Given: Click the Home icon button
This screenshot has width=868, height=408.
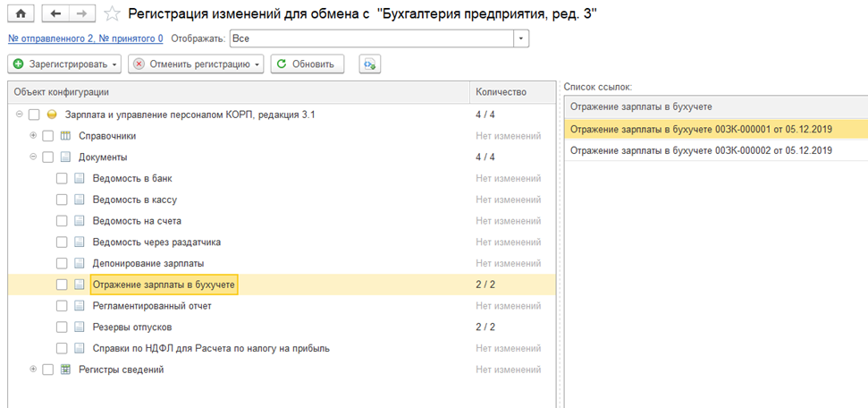Looking at the screenshot, I should (x=21, y=13).
